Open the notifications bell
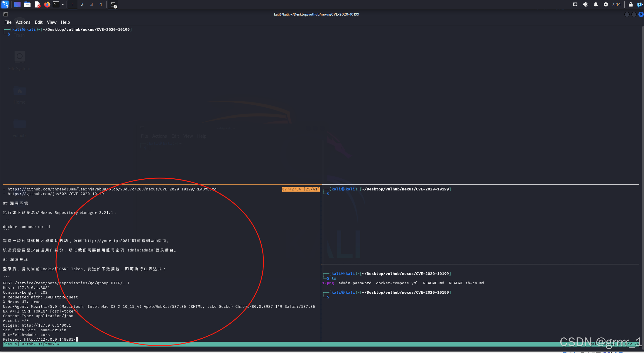Image resolution: width=644 pixels, height=353 pixels. coord(596,4)
